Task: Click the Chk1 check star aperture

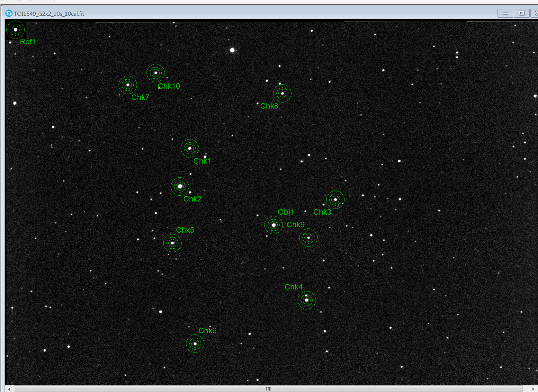Action: [190, 148]
